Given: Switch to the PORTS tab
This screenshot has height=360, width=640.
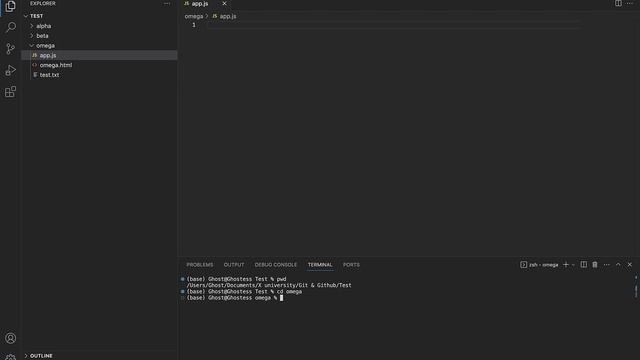Looking at the screenshot, I should pyautogui.click(x=351, y=265).
